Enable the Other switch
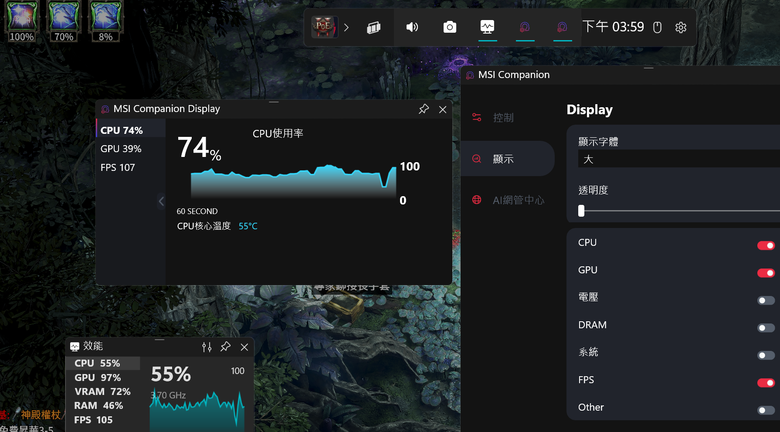The image size is (780, 432). 766,410
